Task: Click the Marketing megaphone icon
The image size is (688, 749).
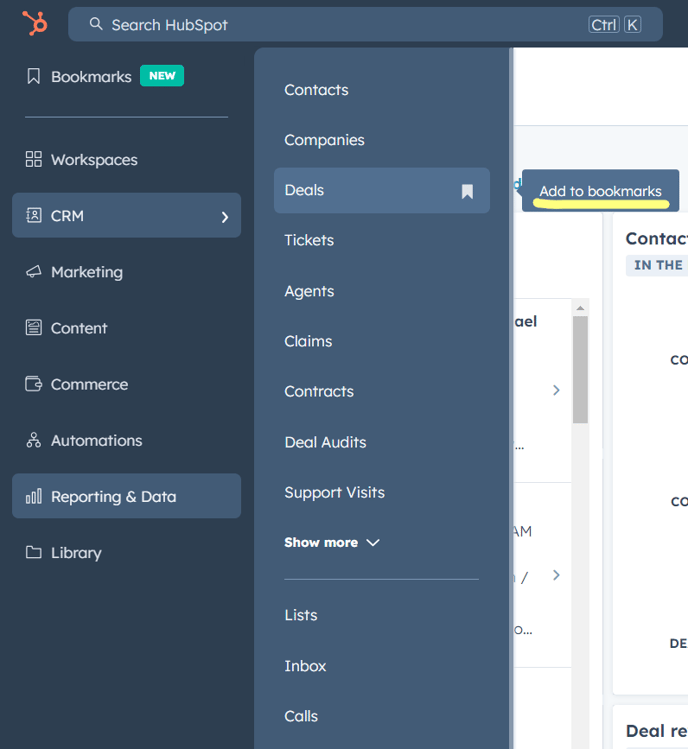Action: (34, 272)
